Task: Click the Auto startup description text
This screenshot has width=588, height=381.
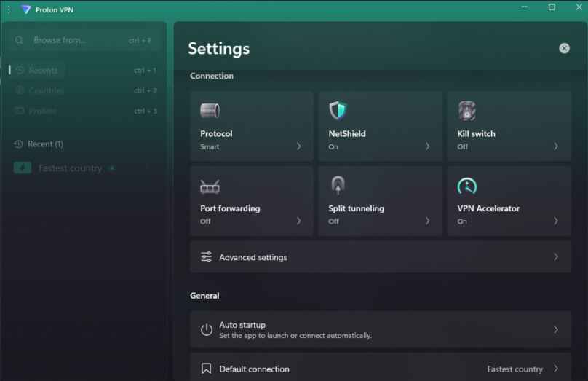Action: click(x=295, y=336)
